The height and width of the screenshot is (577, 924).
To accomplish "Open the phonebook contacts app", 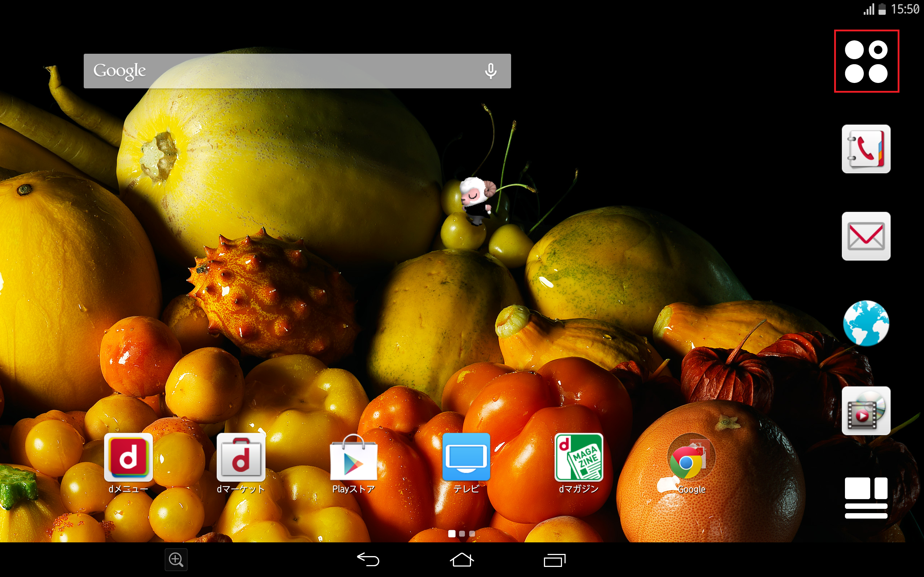I will (866, 149).
